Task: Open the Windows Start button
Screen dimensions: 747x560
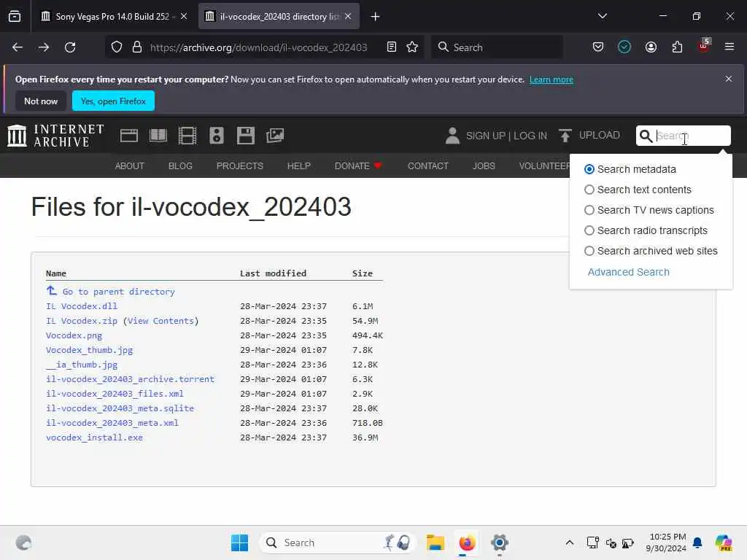Action: click(x=239, y=542)
